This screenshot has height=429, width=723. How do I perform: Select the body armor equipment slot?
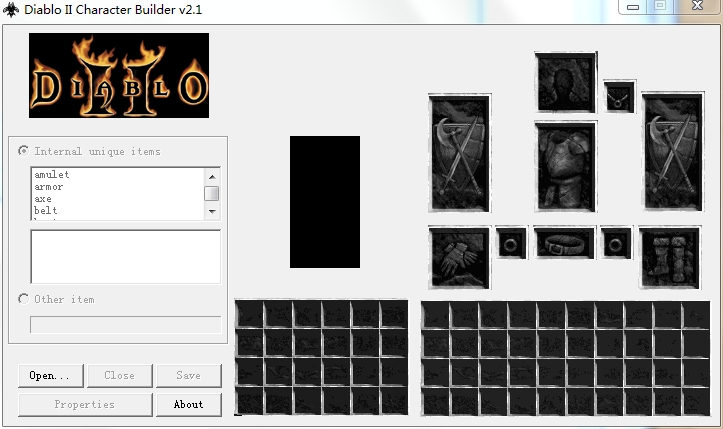[x=566, y=167]
